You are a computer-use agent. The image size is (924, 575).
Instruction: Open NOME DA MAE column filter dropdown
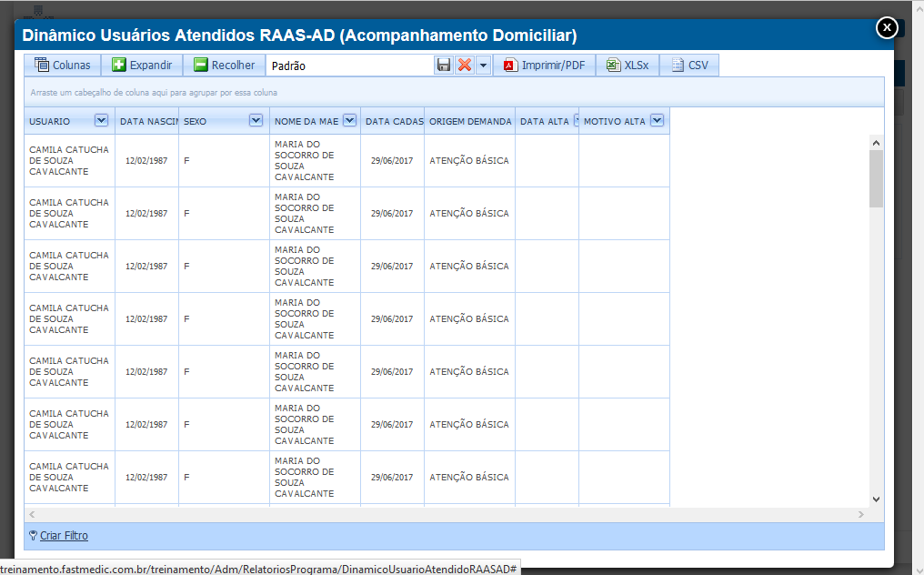coord(349,120)
